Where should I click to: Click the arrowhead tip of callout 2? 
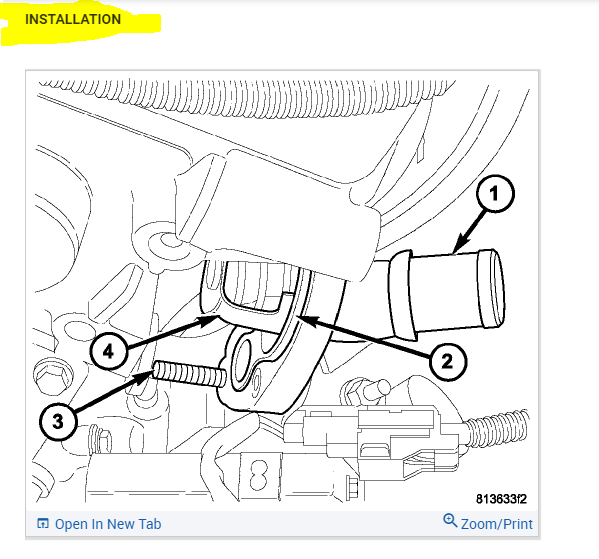(x=304, y=317)
